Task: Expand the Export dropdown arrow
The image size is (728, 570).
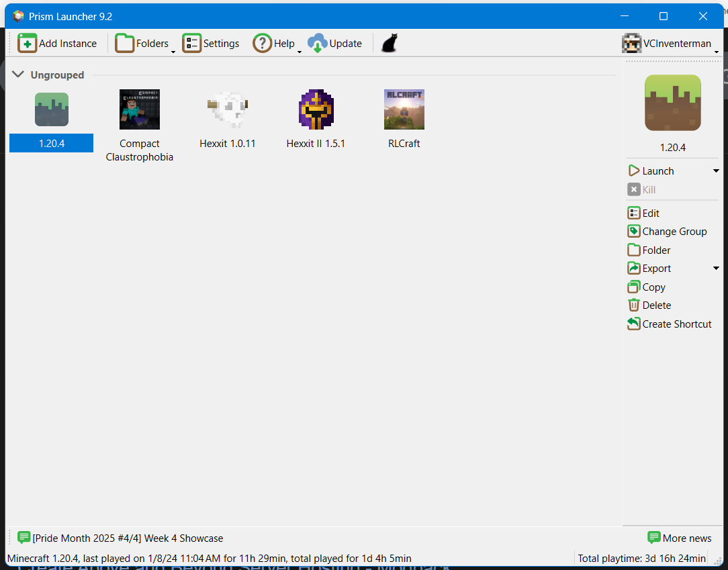Action: [x=716, y=269]
